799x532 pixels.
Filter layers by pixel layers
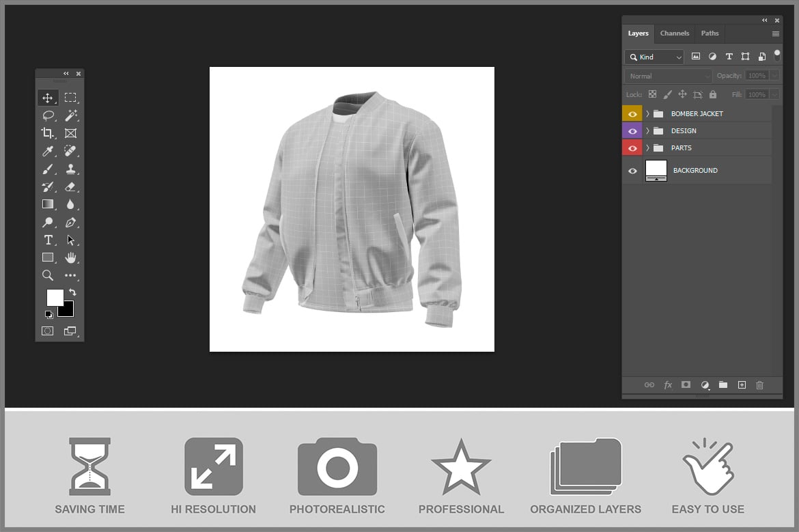click(x=696, y=57)
